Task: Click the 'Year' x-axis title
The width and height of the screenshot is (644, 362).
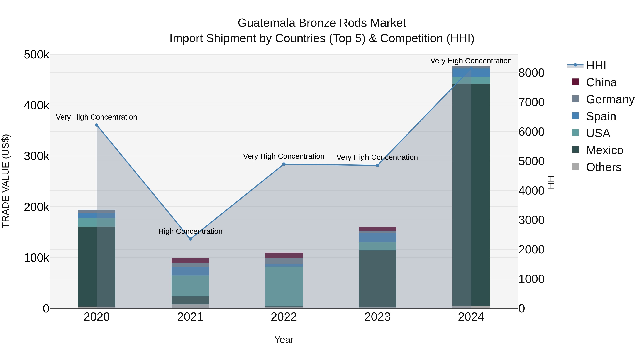Action: pyautogui.click(x=284, y=340)
